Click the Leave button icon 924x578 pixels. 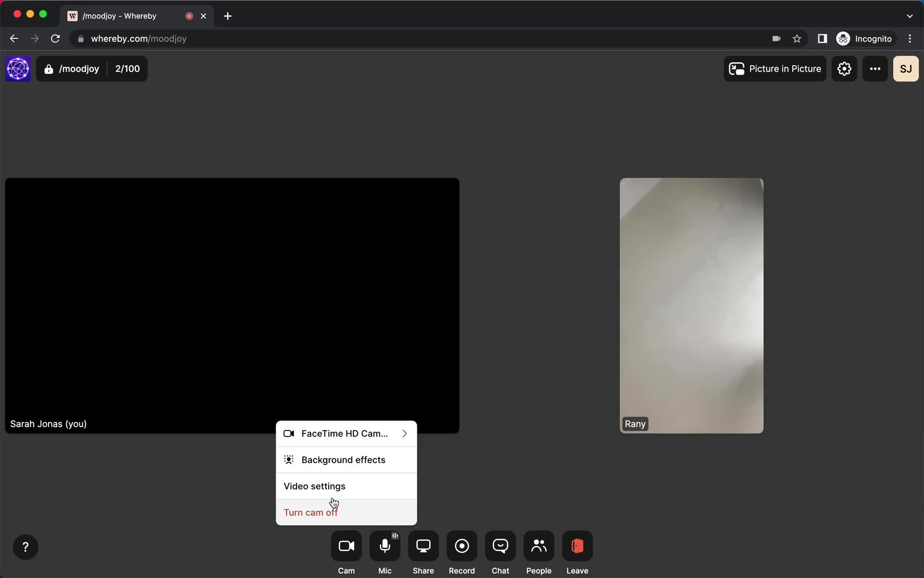coord(577,546)
